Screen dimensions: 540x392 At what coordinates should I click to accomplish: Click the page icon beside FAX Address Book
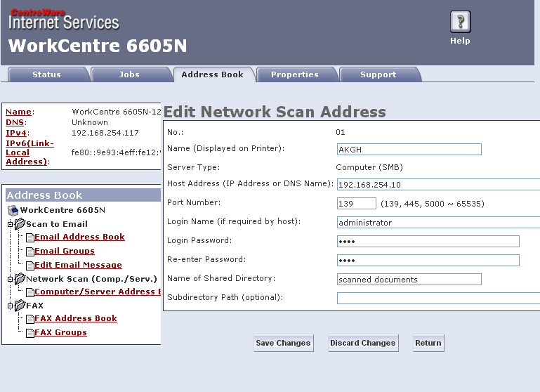click(x=30, y=320)
